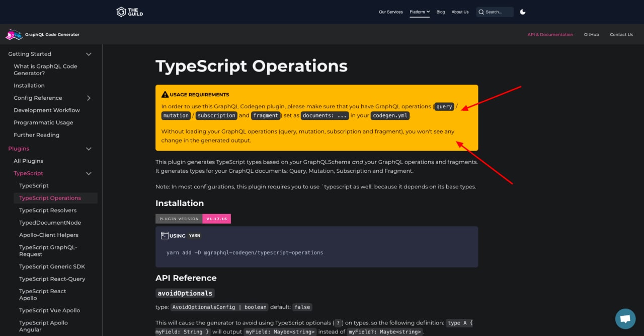This screenshot has height=336, width=644.
Task: Open TypeScript Apollo Angular page
Action: pyautogui.click(x=43, y=326)
